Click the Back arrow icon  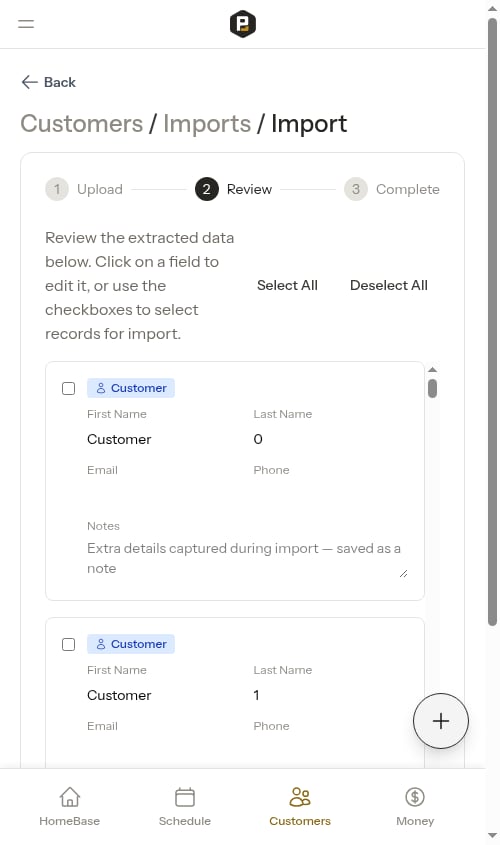click(29, 82)
